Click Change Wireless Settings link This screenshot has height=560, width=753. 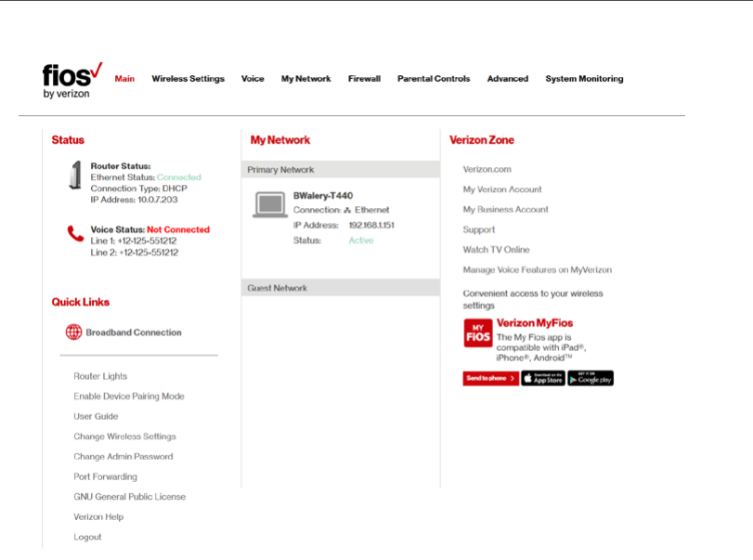coord(124,436)
